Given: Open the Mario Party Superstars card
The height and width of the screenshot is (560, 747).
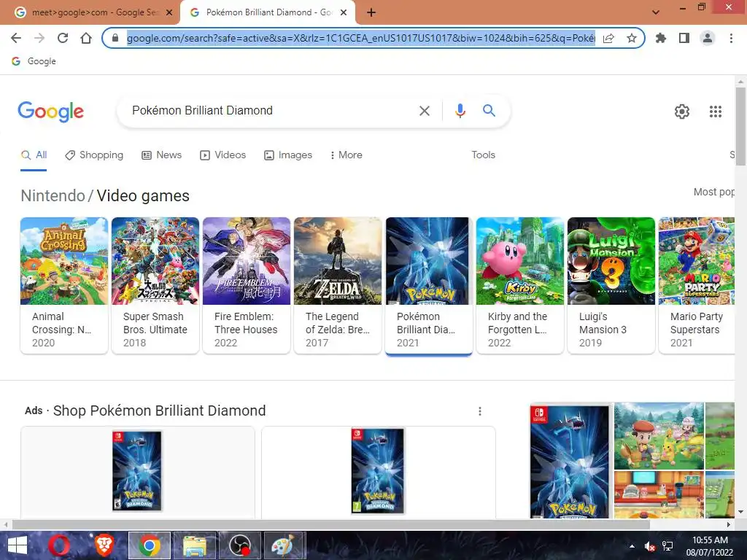Looking at the screenshot, I should (697, 285).
